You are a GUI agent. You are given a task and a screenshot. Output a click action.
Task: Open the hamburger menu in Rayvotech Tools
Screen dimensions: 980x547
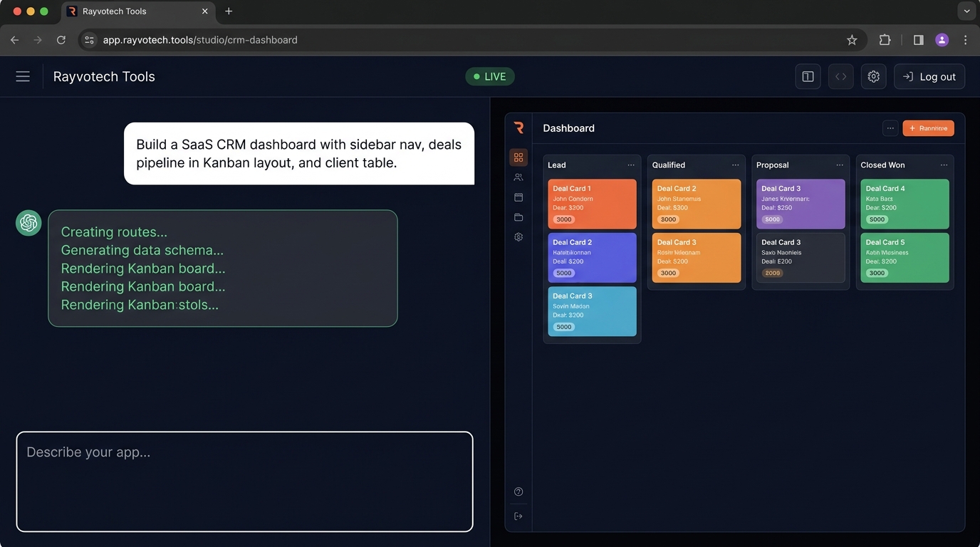pyautogui.click(x=23, y=76)
